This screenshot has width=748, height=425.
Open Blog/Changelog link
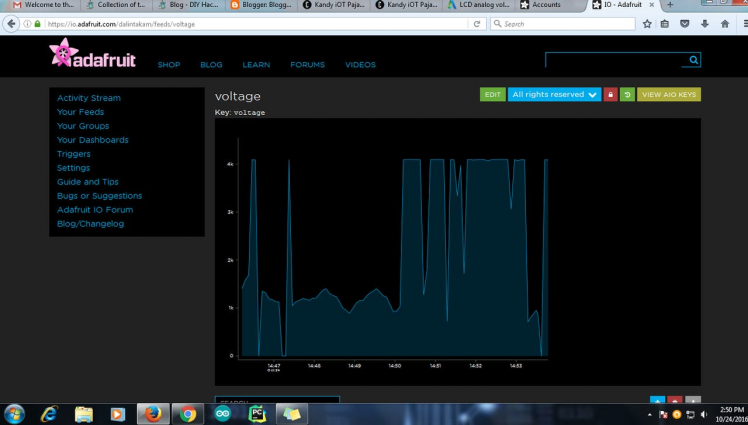click(90, 224)
